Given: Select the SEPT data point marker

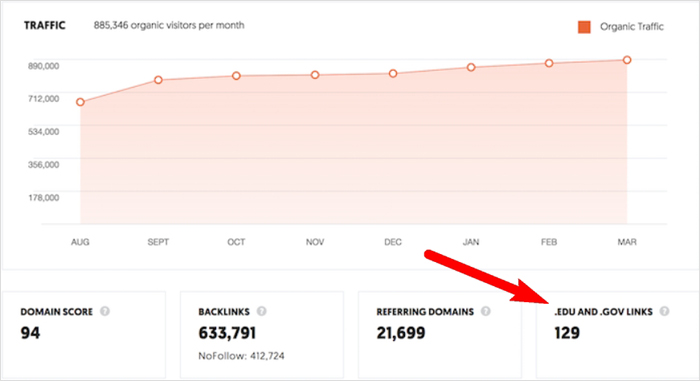Looking at the screenshot, I should (158, 80).
